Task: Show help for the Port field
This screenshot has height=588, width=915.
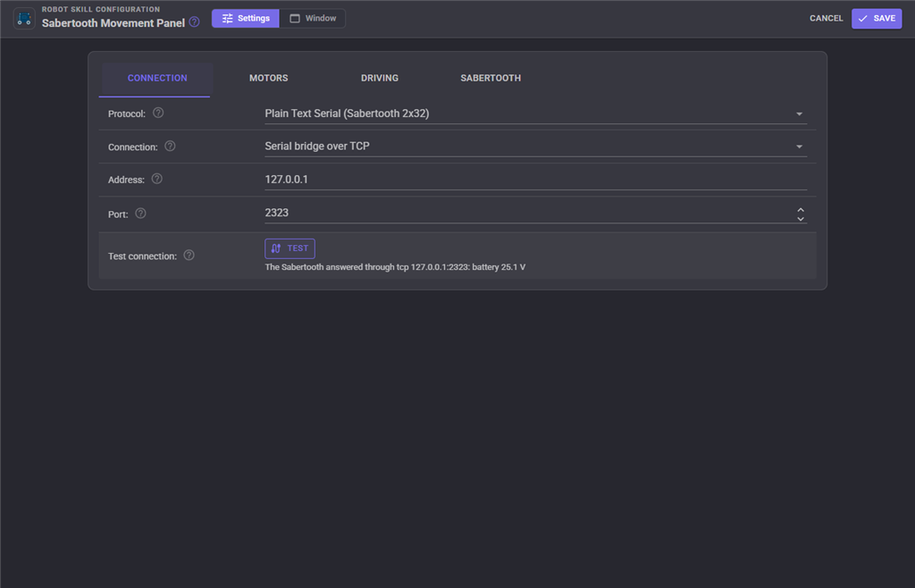Action: pos(140,214)
